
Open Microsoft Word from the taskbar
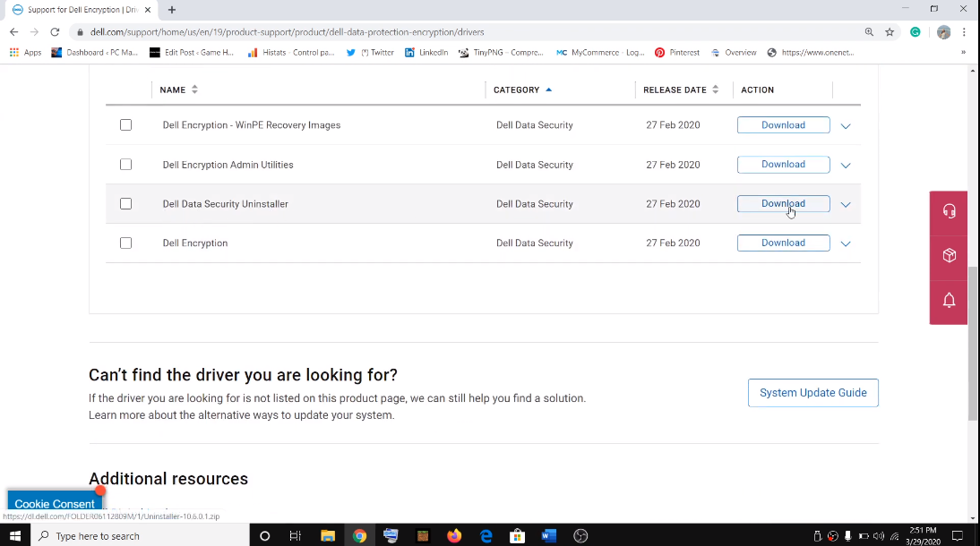[549, 536]
